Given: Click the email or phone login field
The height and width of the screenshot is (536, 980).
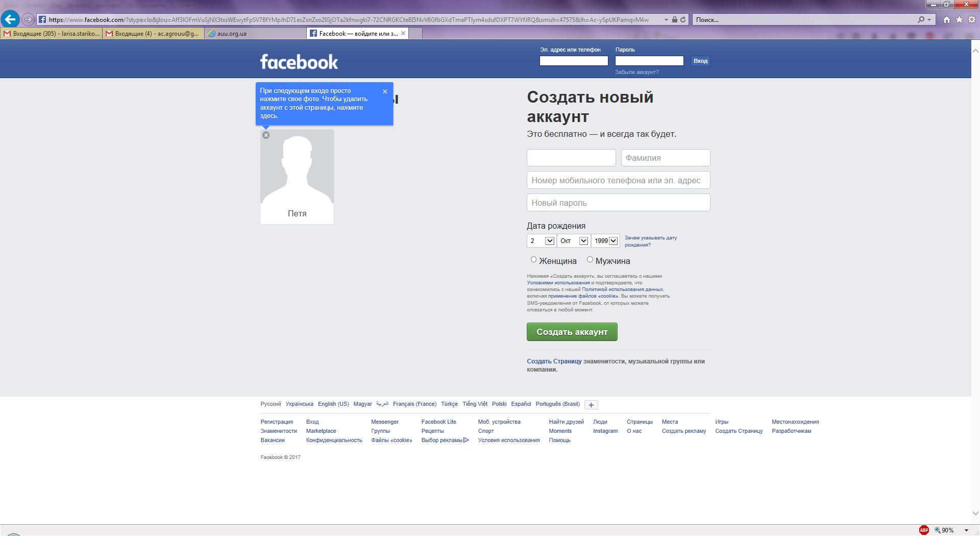Looking at the screenshot, I should coord(574,61).
